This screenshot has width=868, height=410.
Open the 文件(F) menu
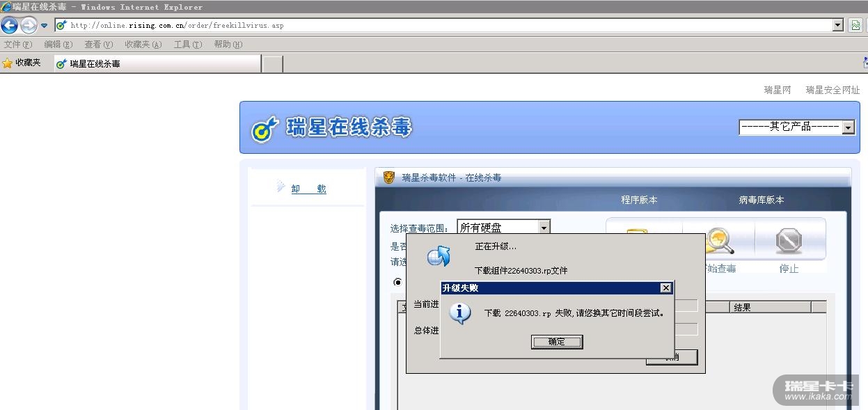18,45
